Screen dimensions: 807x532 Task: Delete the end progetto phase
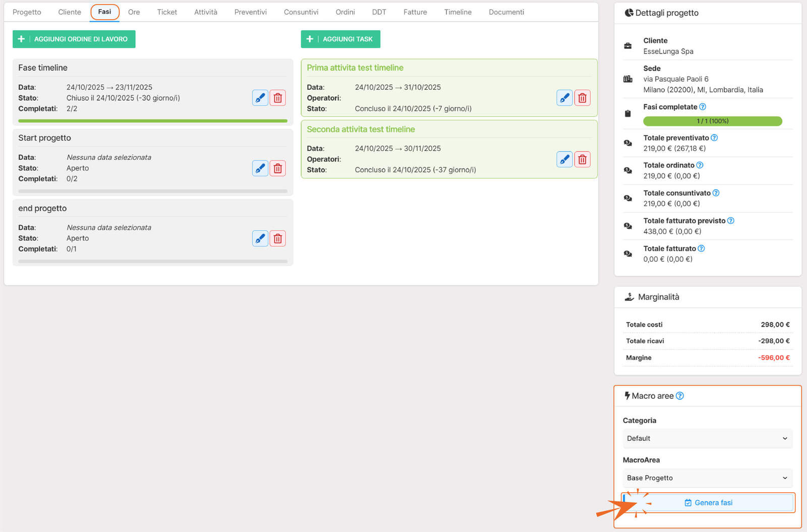pos(278,239)
